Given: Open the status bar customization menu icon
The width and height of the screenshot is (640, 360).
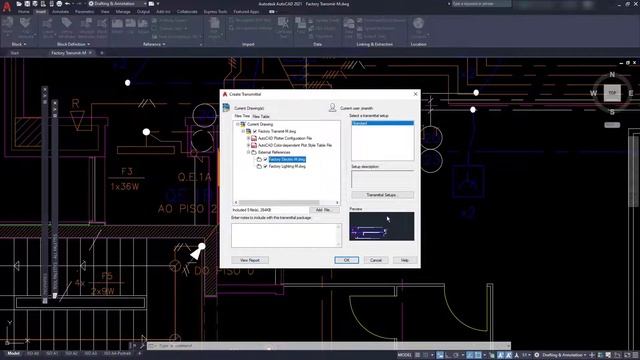Looking at the screenshot, I should (635, 355).
